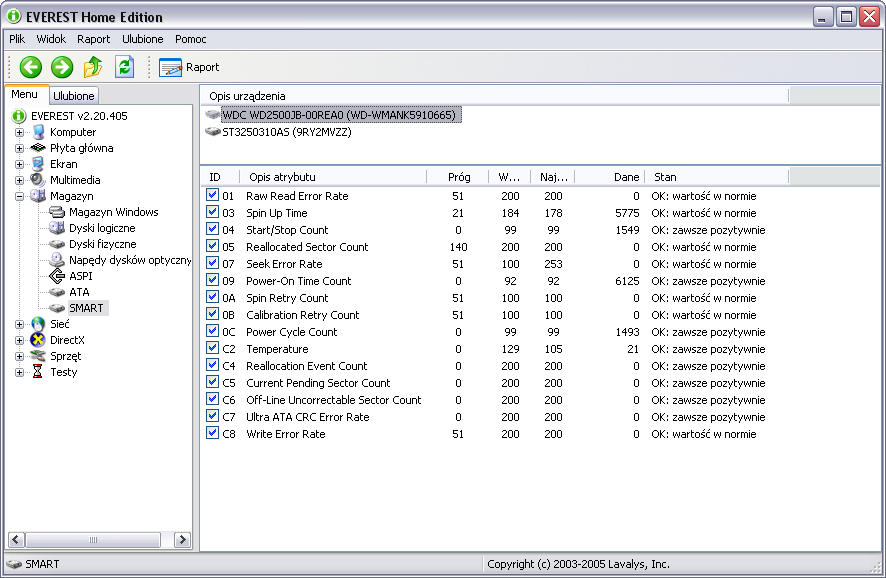The height and width of the screenshot is (578, 886).
Task: Open the Raport menu in the menu bar
Action: (94, 39)
